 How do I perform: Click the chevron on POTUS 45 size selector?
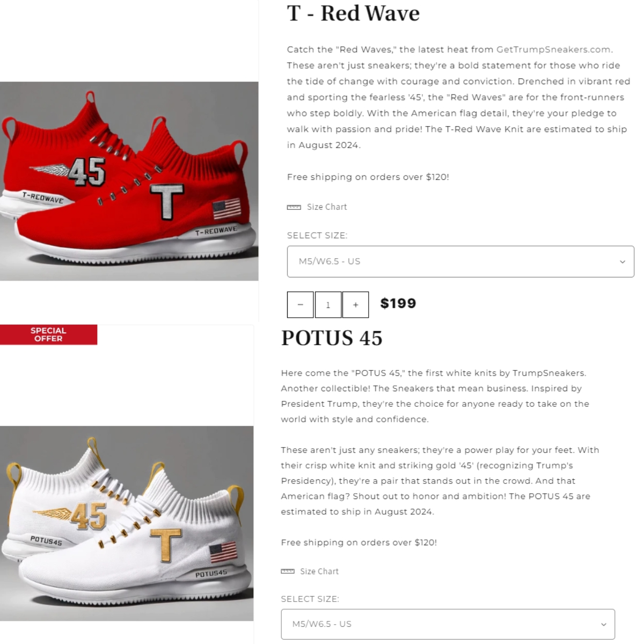pos(604,625)
